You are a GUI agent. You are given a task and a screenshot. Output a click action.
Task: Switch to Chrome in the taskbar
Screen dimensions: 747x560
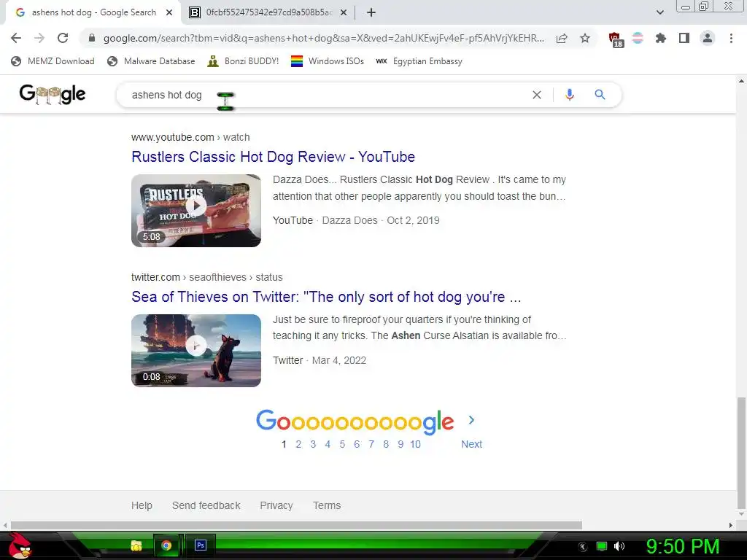pos(166,545)
